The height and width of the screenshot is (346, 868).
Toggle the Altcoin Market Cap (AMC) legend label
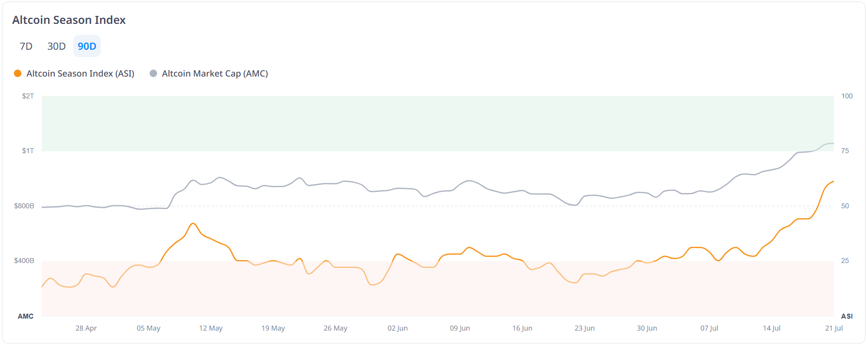click(215, 74)
